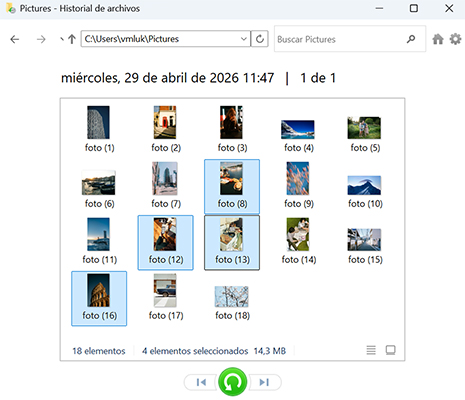Select the foto (10) thumbnail
The image size is (465, 400).
(365, 186)
